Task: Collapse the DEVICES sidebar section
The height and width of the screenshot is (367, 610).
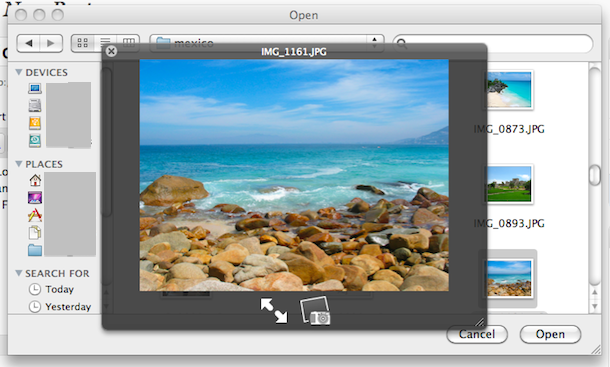Action: point(19,72)
